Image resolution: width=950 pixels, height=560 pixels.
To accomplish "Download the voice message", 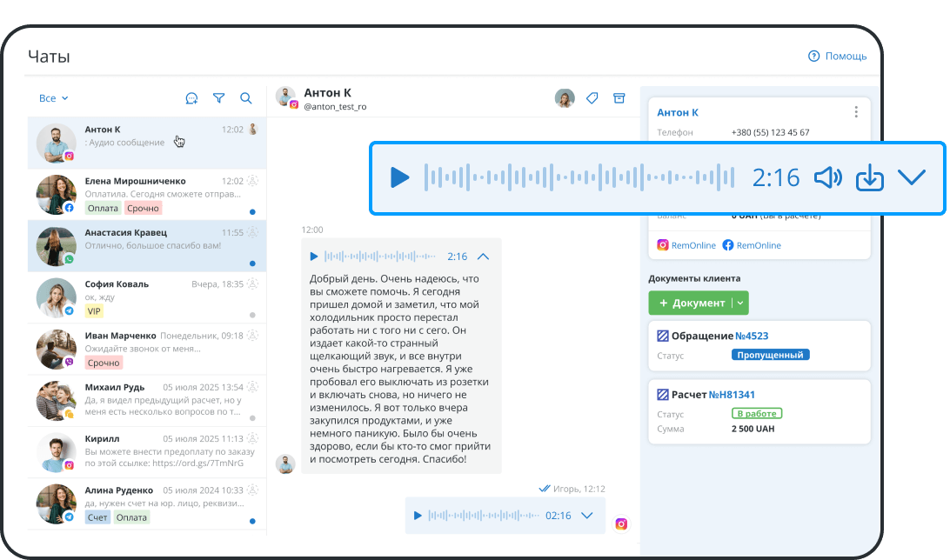I will tap(869, 177).
